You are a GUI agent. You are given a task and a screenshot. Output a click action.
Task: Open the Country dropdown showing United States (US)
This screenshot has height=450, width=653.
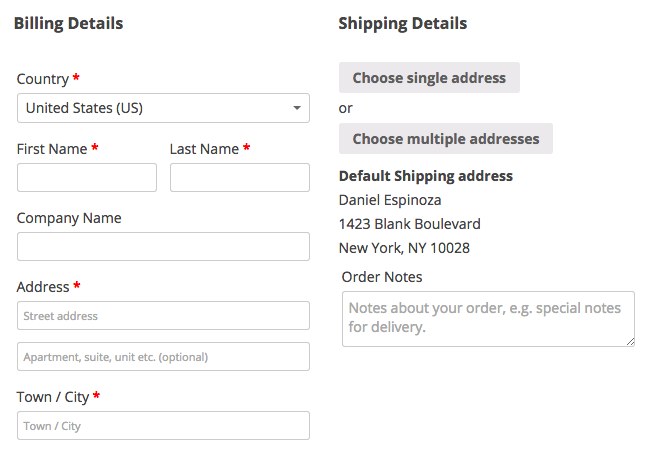click(x=163, y=108)
